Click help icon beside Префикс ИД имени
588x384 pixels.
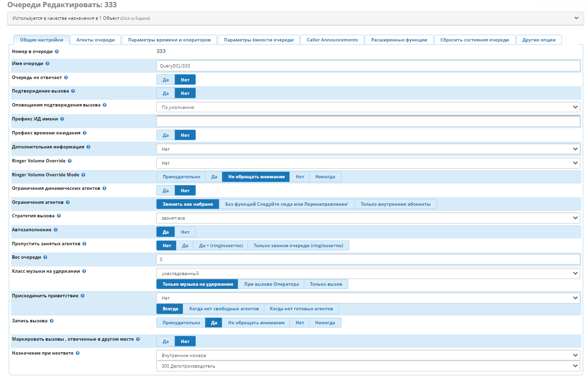(62, 119)
